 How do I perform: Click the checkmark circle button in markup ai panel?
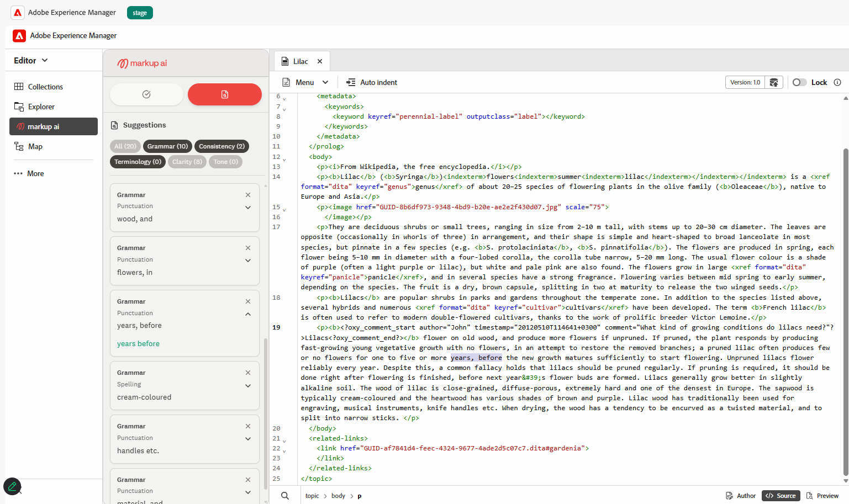146,94
